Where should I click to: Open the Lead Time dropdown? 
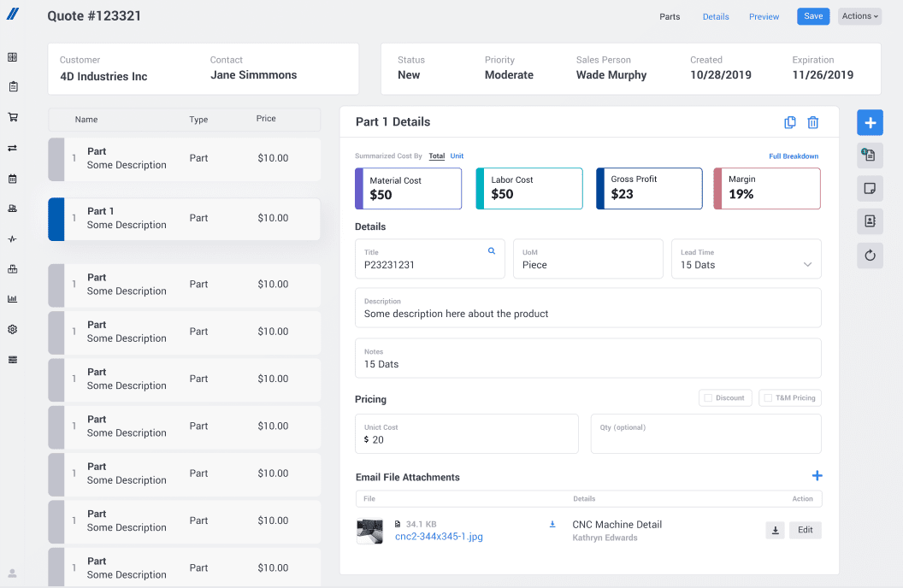806,263
